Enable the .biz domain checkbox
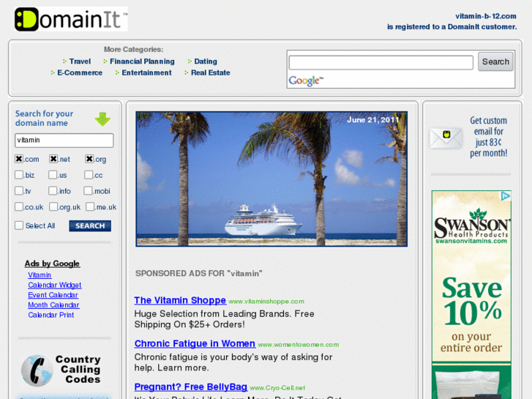The image size is (532, 399). click(19, 175)
